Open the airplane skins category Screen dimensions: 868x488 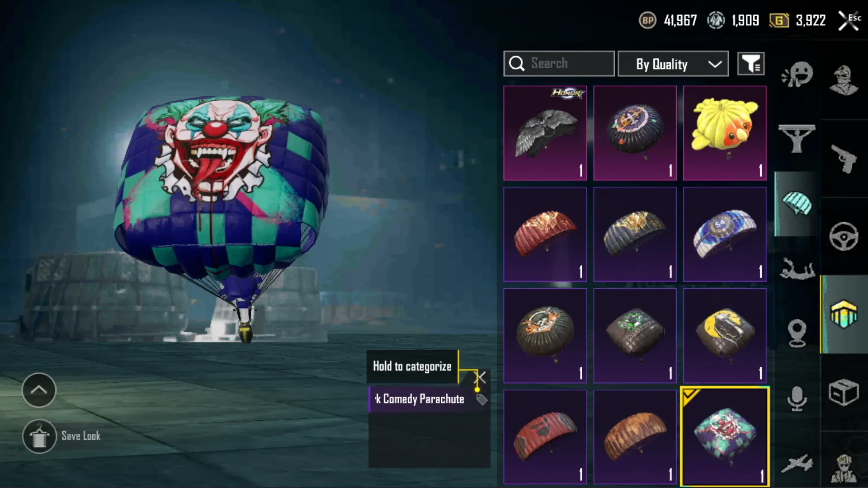(797, 464)
